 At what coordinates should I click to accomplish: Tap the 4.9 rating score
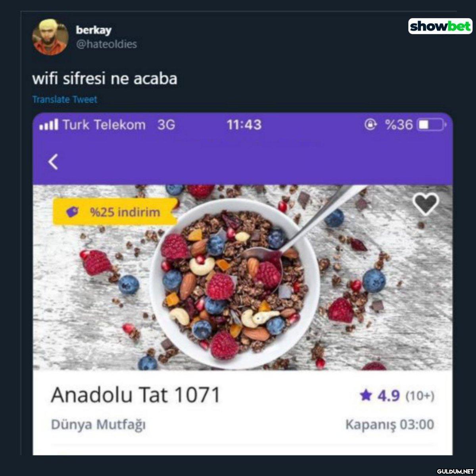tap(388, 395)
